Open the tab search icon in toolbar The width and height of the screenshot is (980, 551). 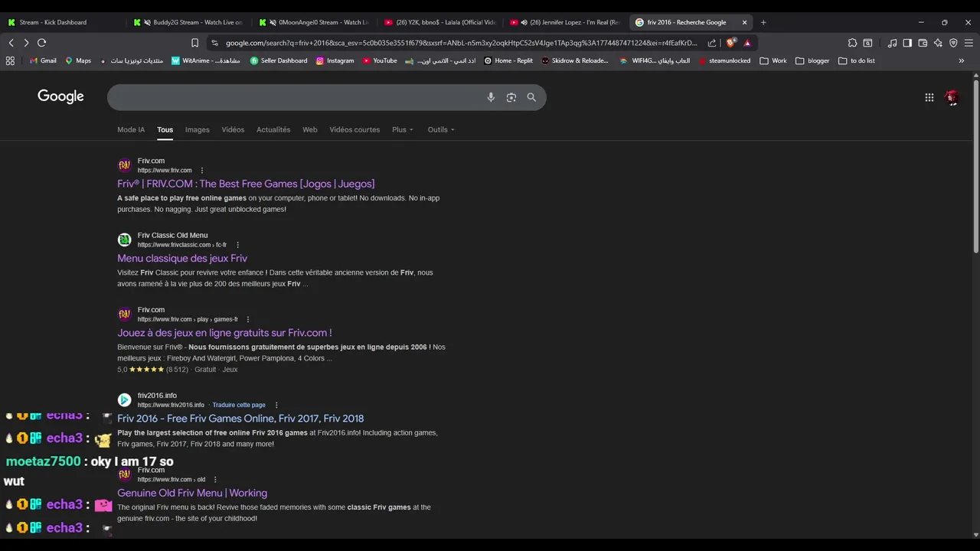867,43
